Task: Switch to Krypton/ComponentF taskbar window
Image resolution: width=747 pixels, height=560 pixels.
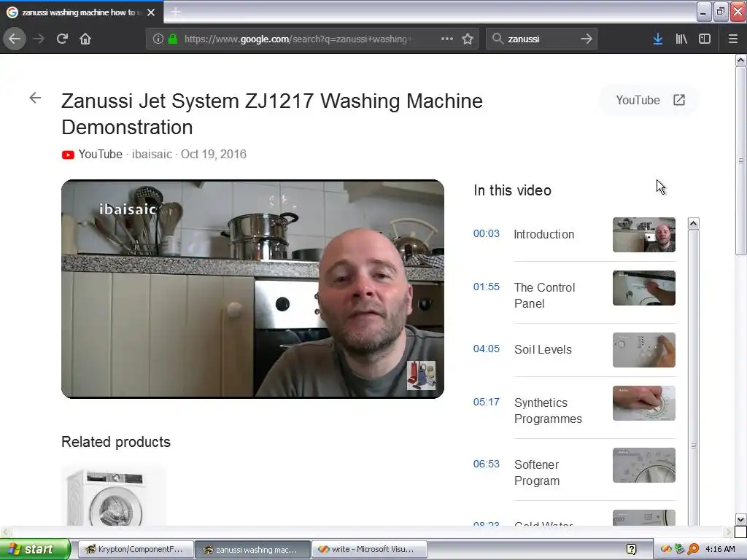Action: [136, 549]
